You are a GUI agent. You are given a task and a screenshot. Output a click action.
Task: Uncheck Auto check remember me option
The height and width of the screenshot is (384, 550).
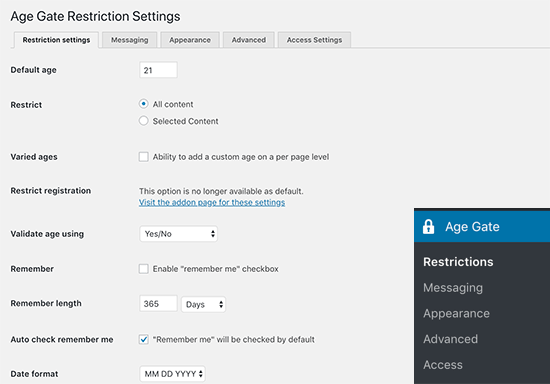coord(143,339)
